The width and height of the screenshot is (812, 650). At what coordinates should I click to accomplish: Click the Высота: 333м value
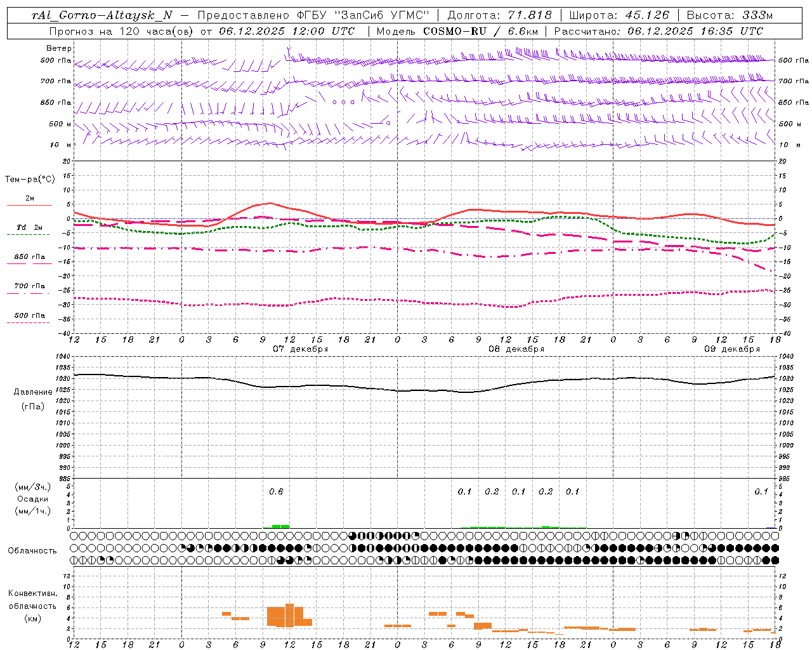[x=730, y=15]
